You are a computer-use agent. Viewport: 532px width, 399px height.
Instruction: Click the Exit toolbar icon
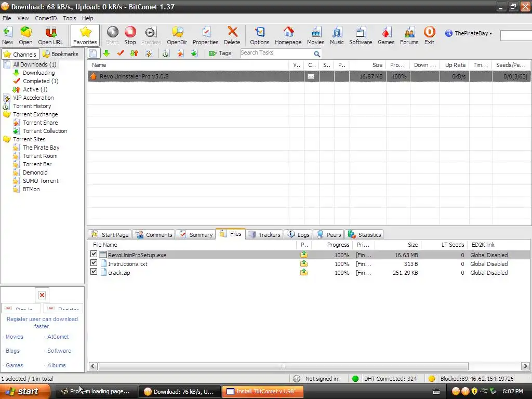[x=429, y=35]
